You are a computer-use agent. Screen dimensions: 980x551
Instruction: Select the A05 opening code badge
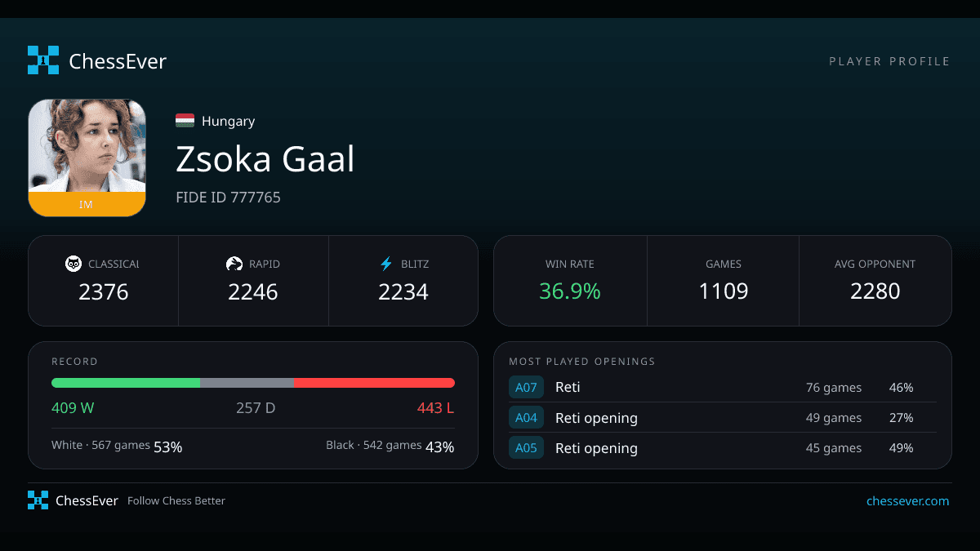tap(526, 448)
